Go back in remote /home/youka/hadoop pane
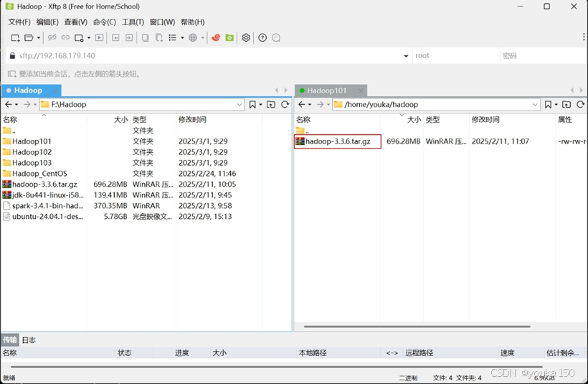This screenshot has height=384, width=588. pos(302,104)
